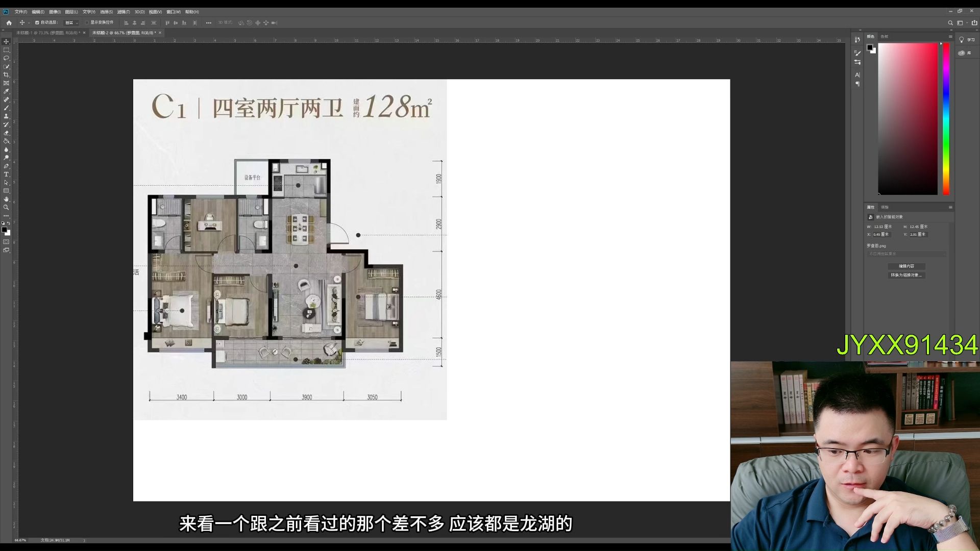Open the three-dots more align options
980x551 pixels.
click(x=208, y=23)
